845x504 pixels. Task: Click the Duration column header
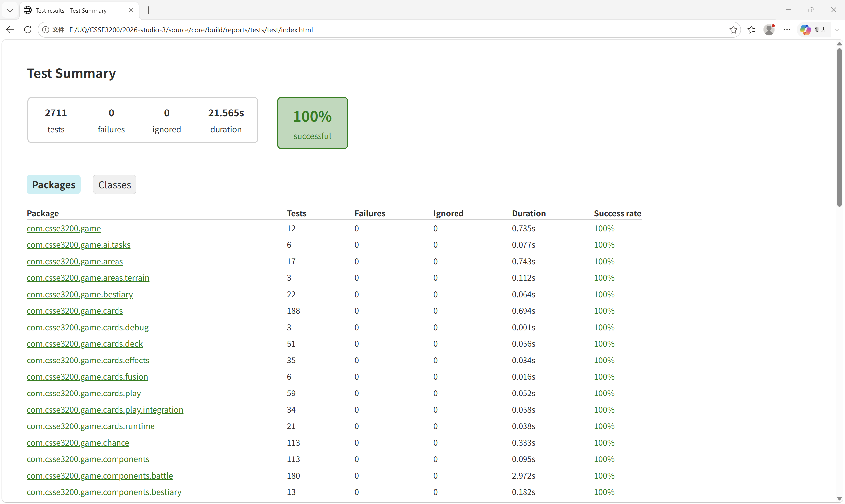(529, 213)
